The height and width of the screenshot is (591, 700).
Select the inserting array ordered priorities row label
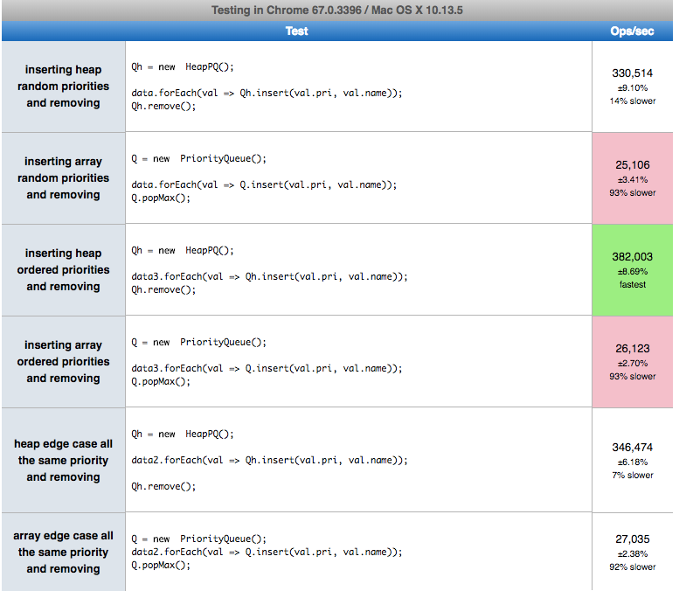pos(63,361)
